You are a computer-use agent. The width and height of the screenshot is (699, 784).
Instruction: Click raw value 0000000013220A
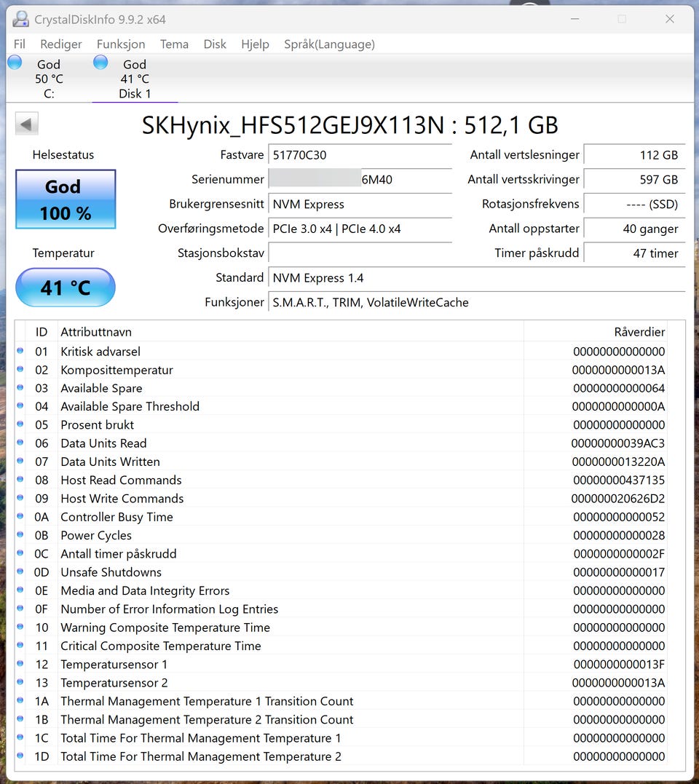coord(618,462)
